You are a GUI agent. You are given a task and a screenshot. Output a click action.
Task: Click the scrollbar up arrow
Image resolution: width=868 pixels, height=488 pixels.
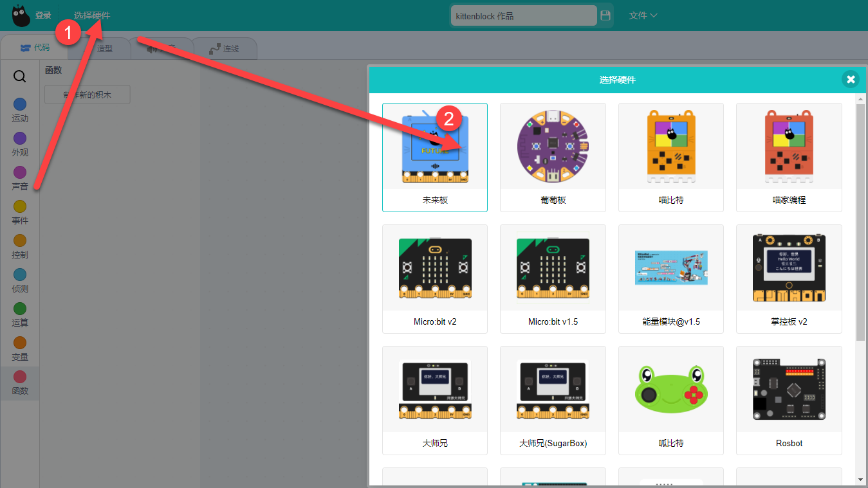coord(861,98)
